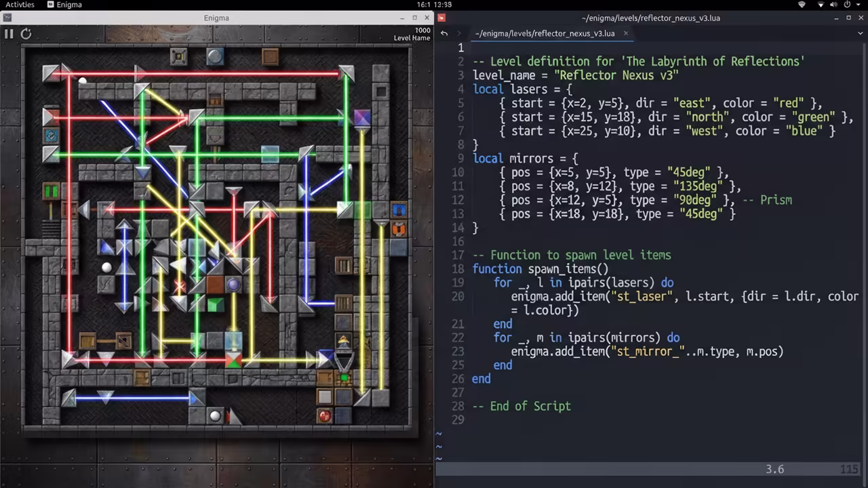Select the white marble beside the blue vertical beam
This screenshot has height=488, width=868.
(x=106, y=267)
